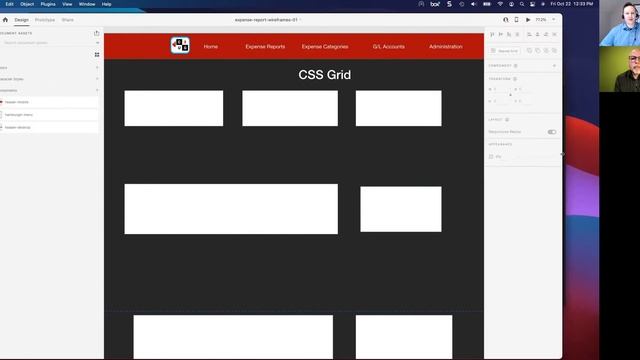
Task: Click the X position field in Transform
Action: 524,89
